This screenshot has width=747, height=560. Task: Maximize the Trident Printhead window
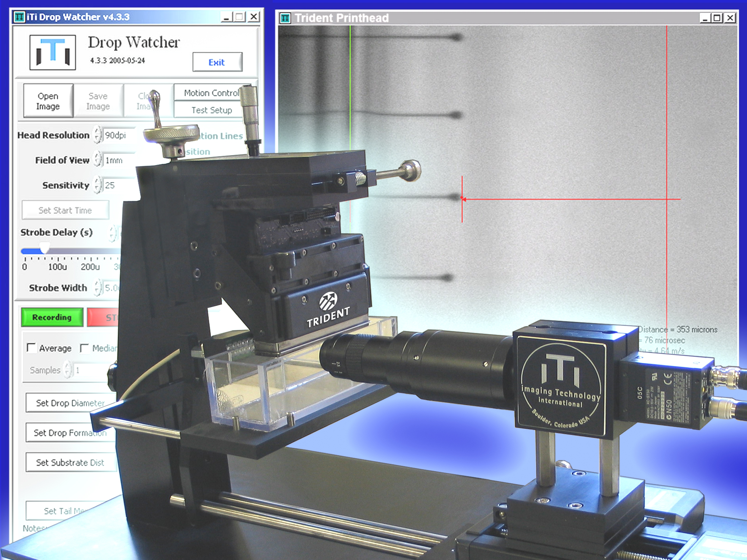tap(717, 18)
